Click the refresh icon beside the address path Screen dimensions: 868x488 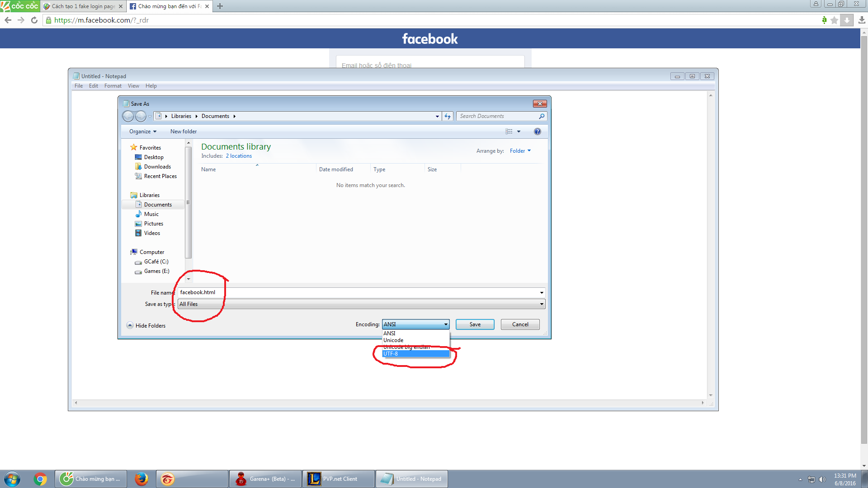tap(448, 116)
